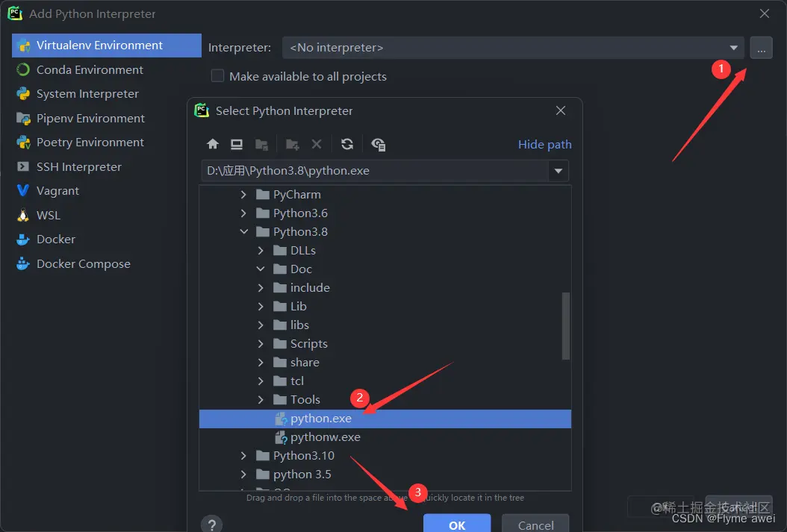Expand the DLLs folder
The height and width of the screenshot is (532, 787).
(261, 250)
